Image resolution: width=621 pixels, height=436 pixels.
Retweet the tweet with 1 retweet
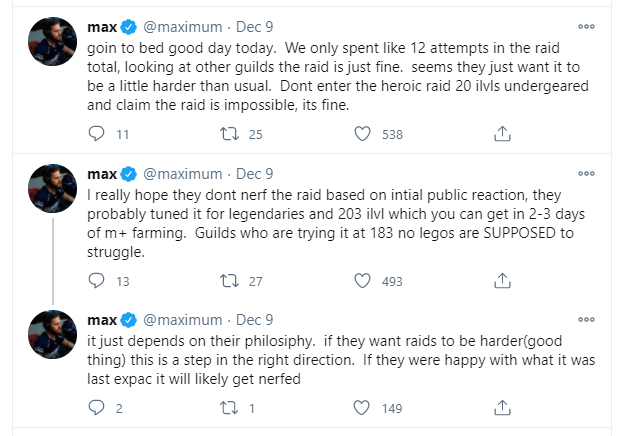coord(229,407)
